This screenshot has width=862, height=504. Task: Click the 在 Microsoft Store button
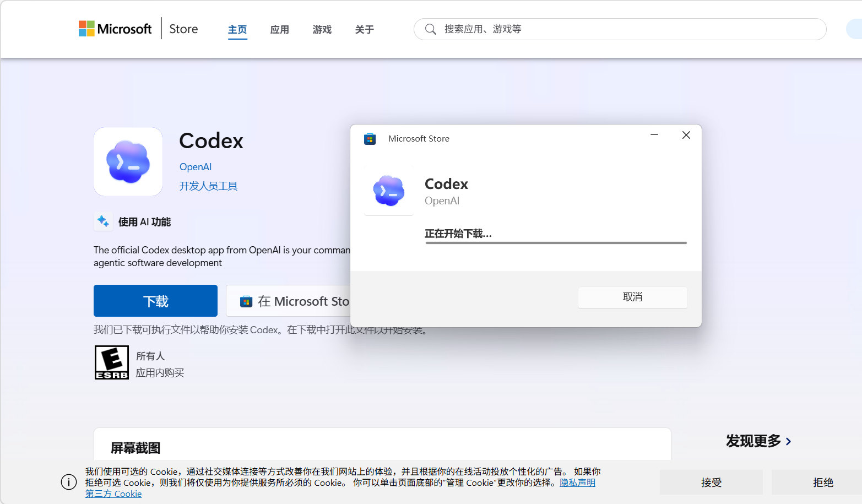288,301
